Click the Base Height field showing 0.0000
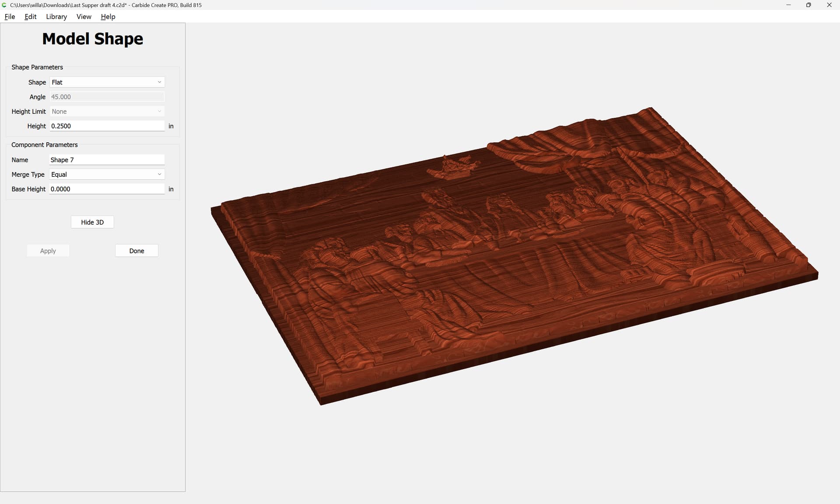Image resolution: width=840 pixels, height=504 pixels. pos(107,189)
